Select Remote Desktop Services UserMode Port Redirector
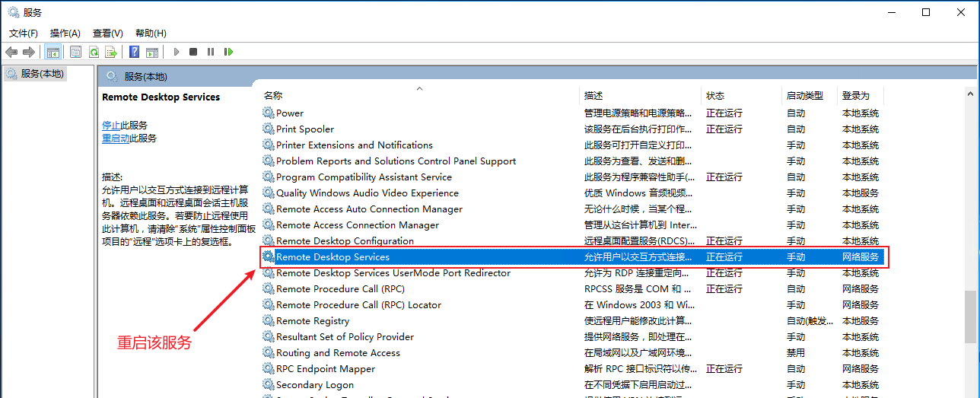980x398 pixels. tap(393, 272)
